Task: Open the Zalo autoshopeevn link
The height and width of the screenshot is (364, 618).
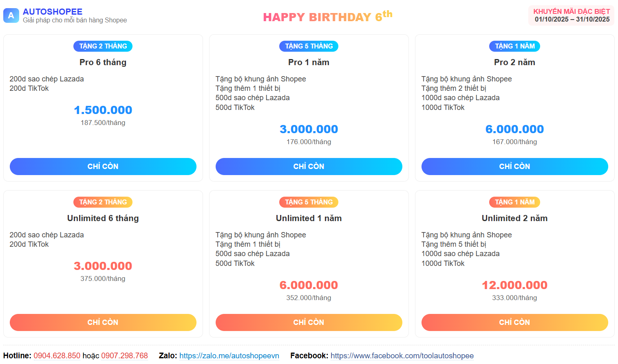Action: (229, 356)
